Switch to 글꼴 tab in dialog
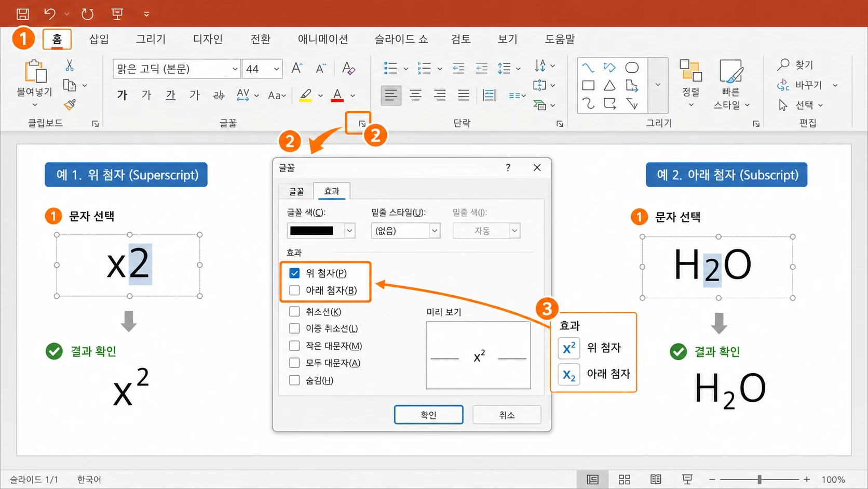Screen dimensions: 868x489 pyautogui.click(x=296, y=191)
